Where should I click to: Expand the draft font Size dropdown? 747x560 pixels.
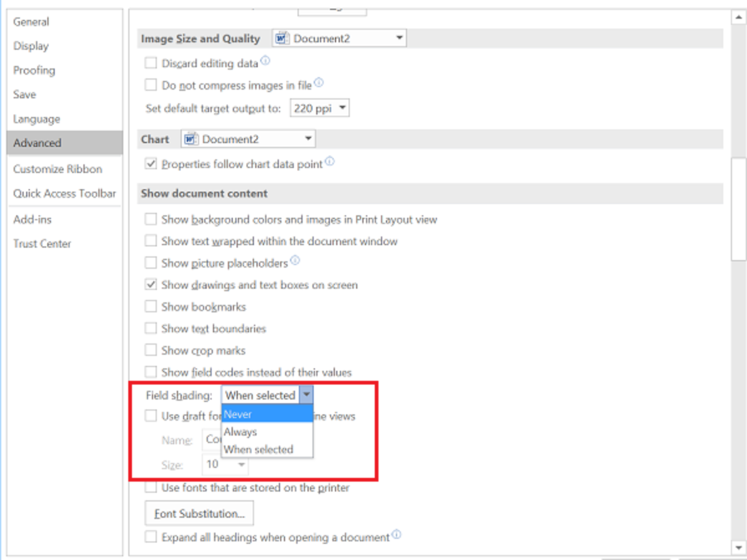(241, 465)
